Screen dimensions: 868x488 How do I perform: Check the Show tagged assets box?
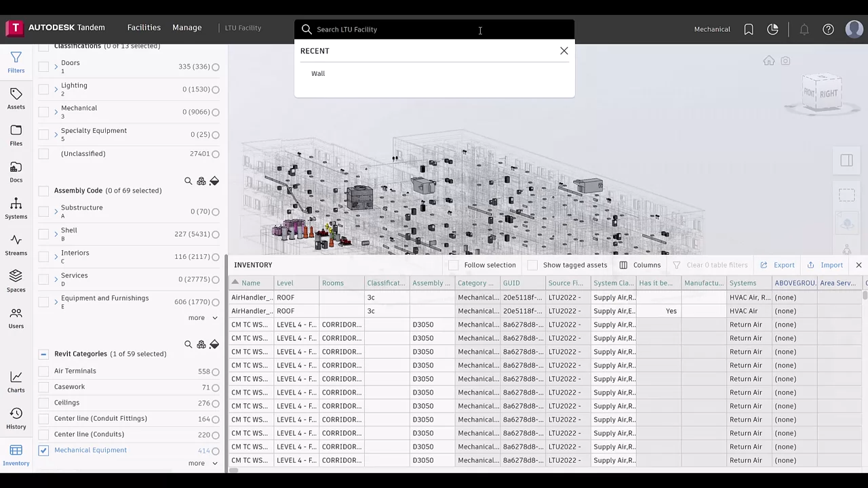click(x=532, y=265)
